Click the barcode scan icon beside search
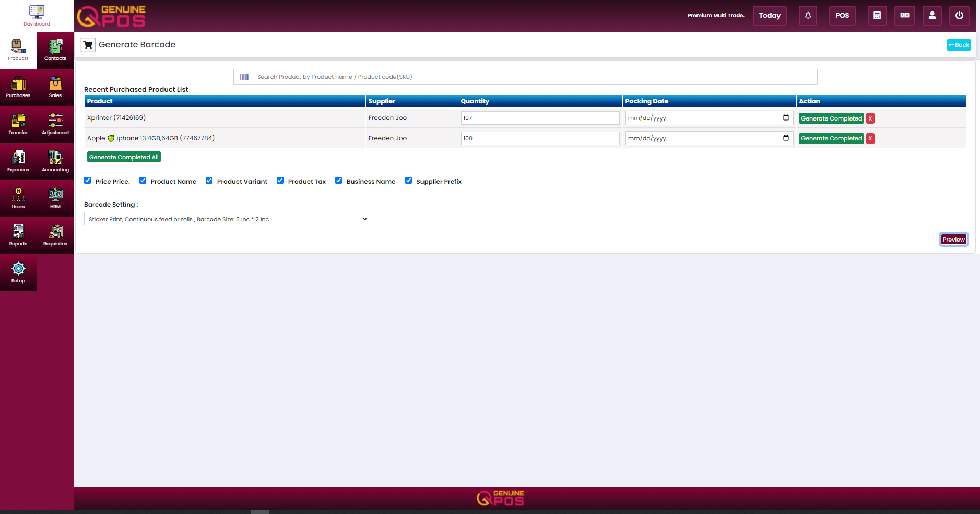The image size is (980, 514). (x=244, y=77)
